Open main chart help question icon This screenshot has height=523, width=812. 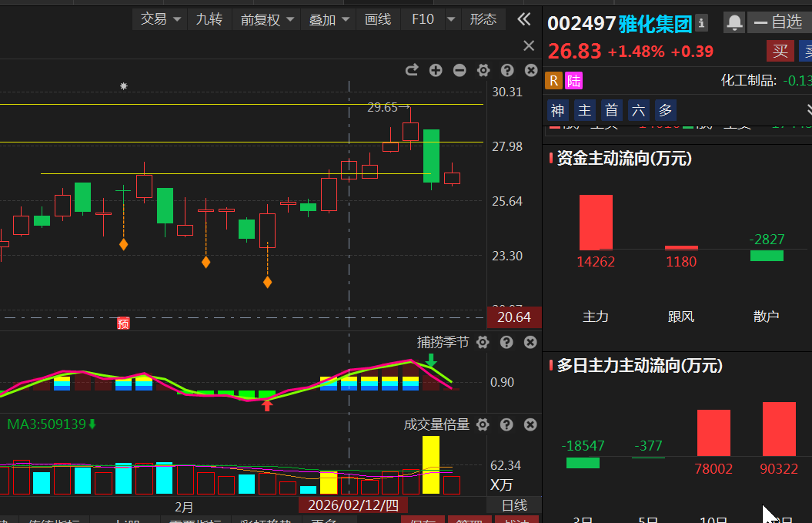tap(507, 70)
